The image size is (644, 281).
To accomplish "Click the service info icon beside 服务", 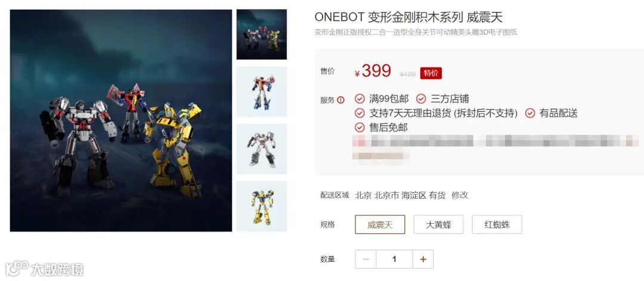I will 340,100.
